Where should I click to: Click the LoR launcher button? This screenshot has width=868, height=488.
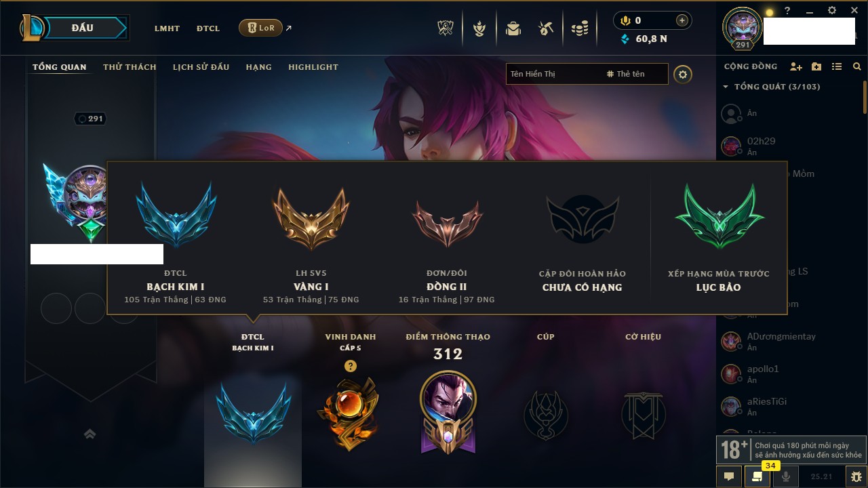[x=260, y=28]
